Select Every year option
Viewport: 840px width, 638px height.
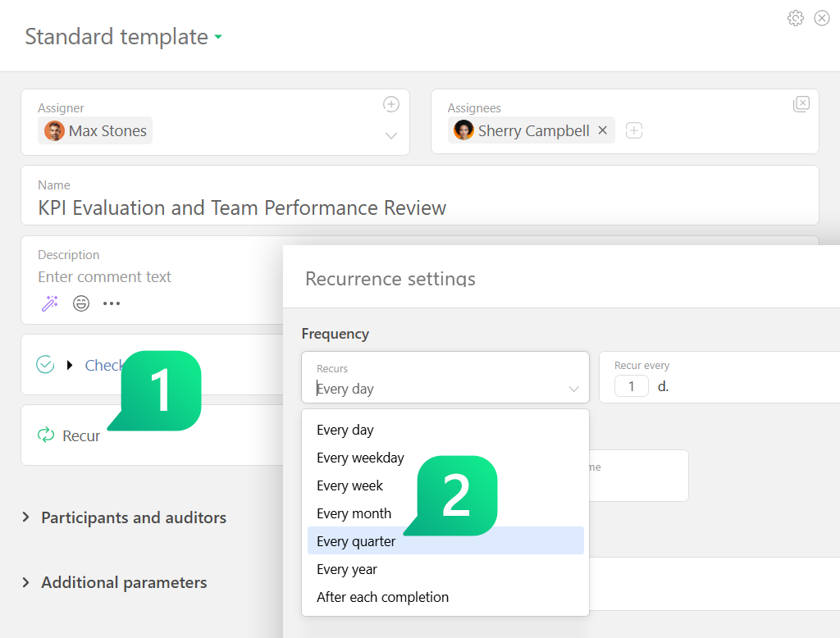[445, 569]
